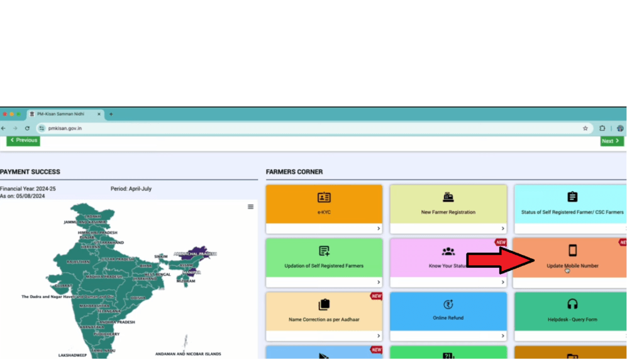Open the e-KYC card icon

coord(324,197)
